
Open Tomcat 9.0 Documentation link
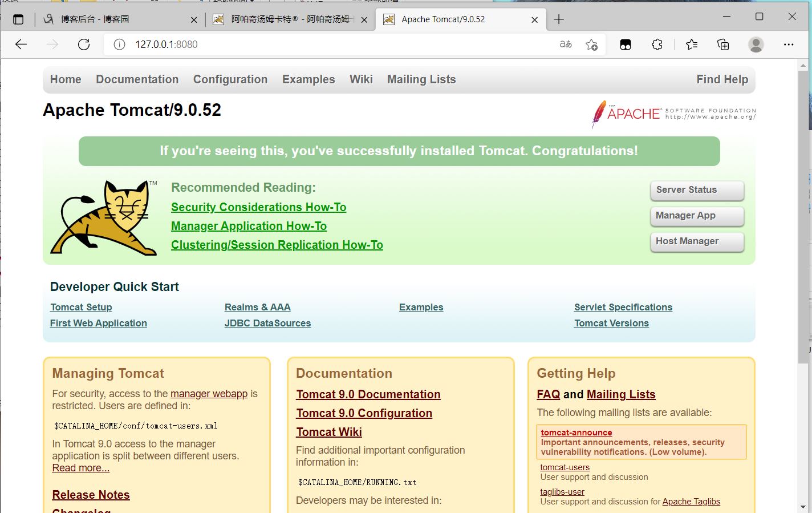tap(368, 394)
